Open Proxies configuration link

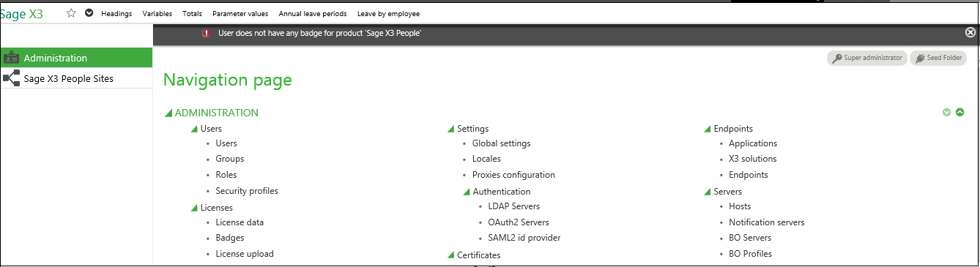(x=513, y=175)
